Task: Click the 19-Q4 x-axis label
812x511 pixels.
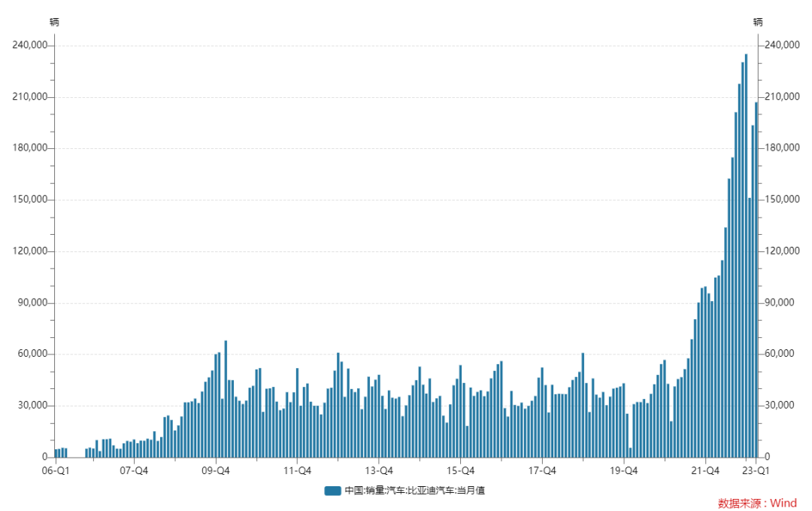Action: pyautogui.click(x=624, y=470)
